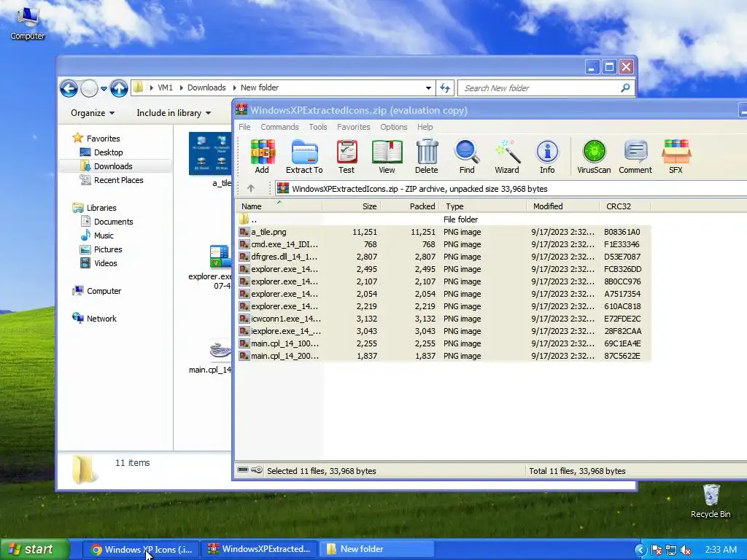Click the Action Center flag tray icon
Screen dimensions: 747x560
(656, 550)
